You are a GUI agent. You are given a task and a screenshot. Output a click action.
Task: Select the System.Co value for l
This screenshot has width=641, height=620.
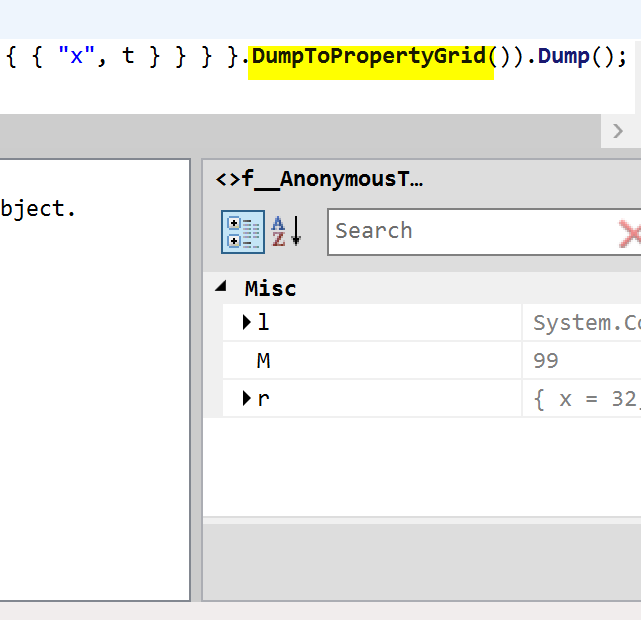click(585, 323)
